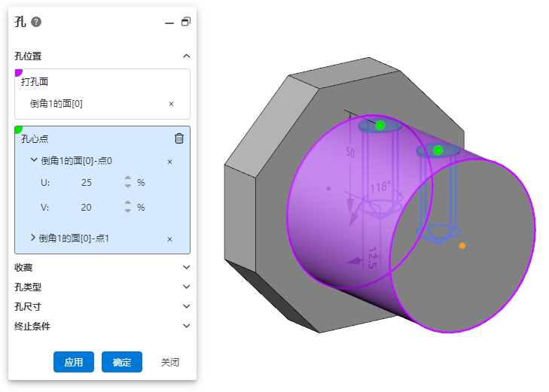Remove 倒角1的面[0]-点1 entry with its x
This screenshot has height=392, width=549.
pyautogui.click(x=169, y=239)
